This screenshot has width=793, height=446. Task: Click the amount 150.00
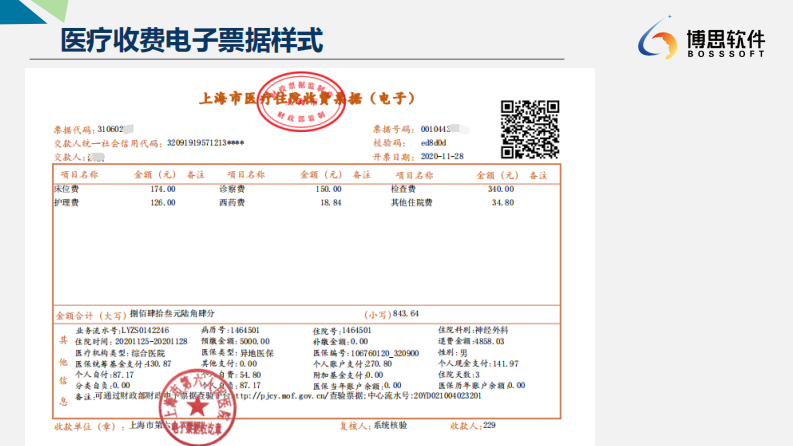click(329, 189)
